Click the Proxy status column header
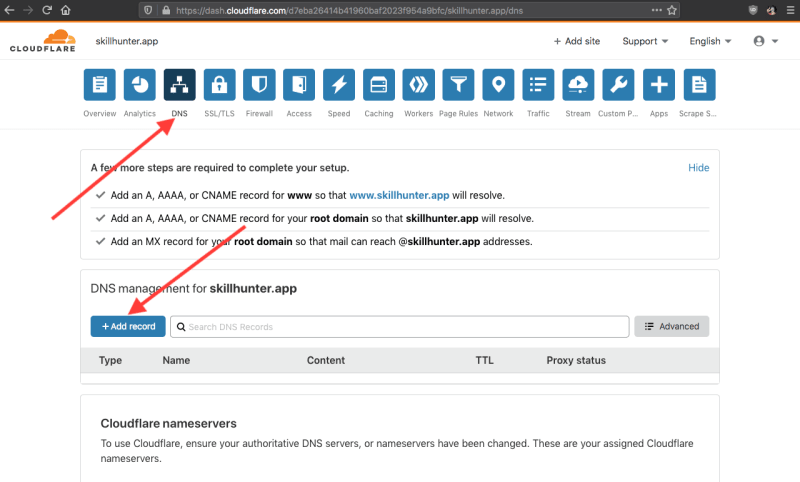The image size is (800, 482). [576, 360]
